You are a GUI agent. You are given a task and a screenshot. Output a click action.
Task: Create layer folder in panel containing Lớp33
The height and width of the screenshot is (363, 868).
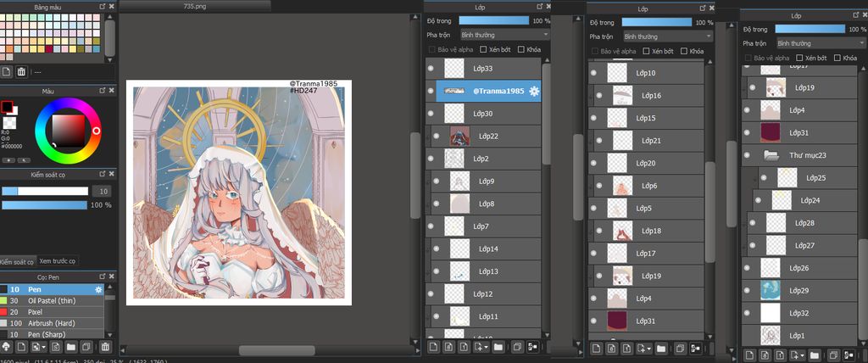(x=498, y=347)
